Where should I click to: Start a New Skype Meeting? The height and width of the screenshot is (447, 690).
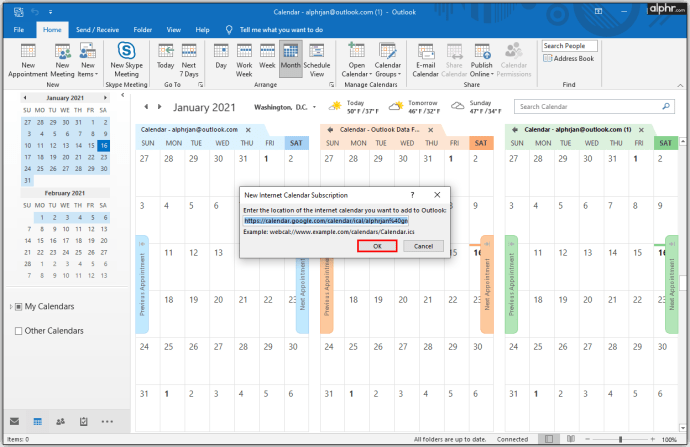click(x=126, y=60)
